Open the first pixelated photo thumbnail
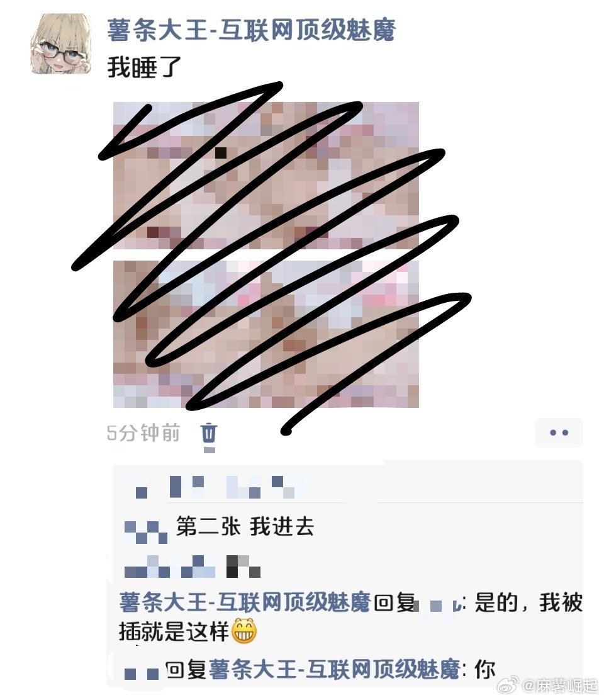Image resolution: width=604 pixels, height=700 pixels. 266,176
